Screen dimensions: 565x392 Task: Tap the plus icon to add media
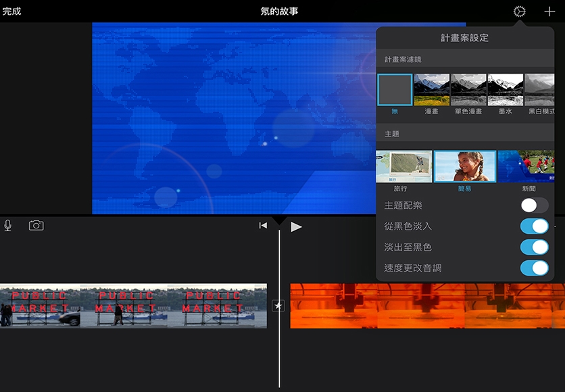pos(549,11)
